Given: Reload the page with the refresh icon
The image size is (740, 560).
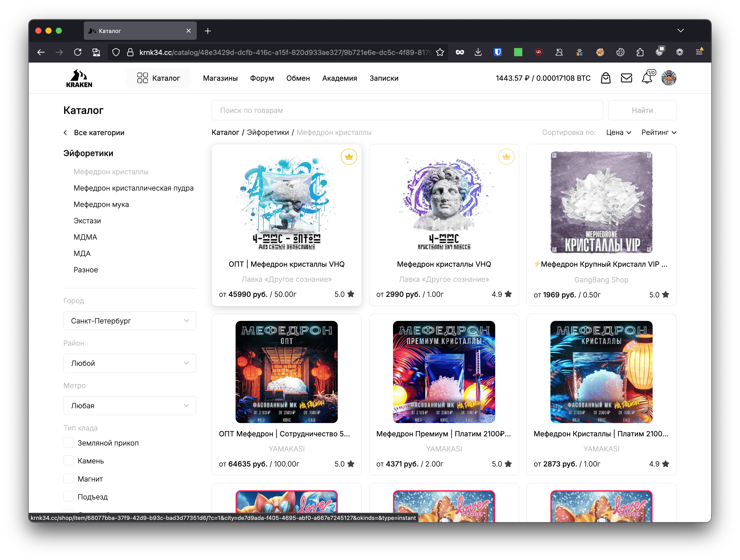Looking at the screenshot, I should [x=78, y=52].
